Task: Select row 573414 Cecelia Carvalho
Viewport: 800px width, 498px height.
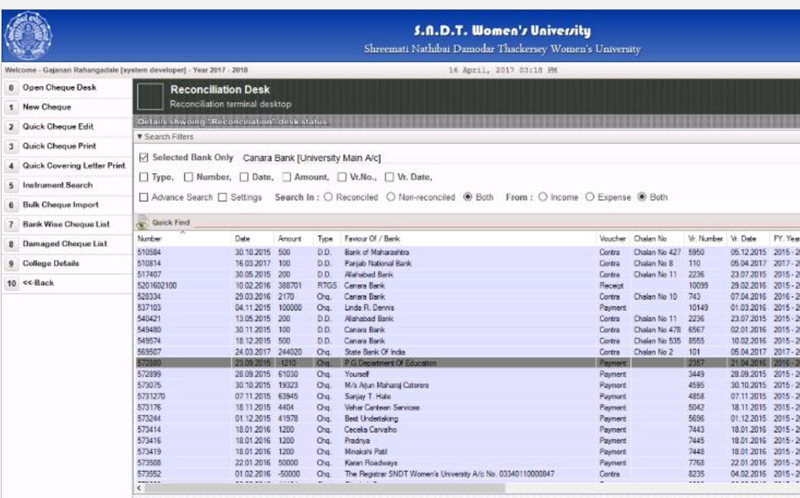Action: [467, 430]
